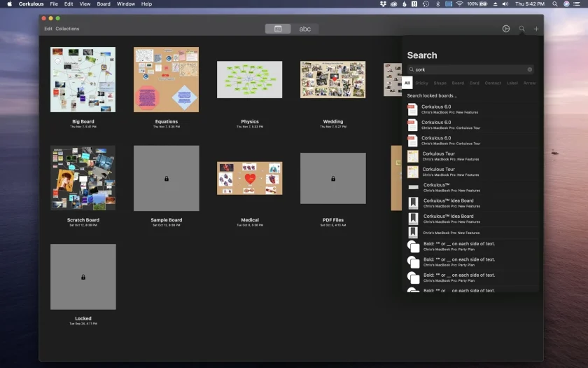This screenshot has height=368, width=588.
Task: Filter search results by Sticky
Action: [x=421, y=83]
